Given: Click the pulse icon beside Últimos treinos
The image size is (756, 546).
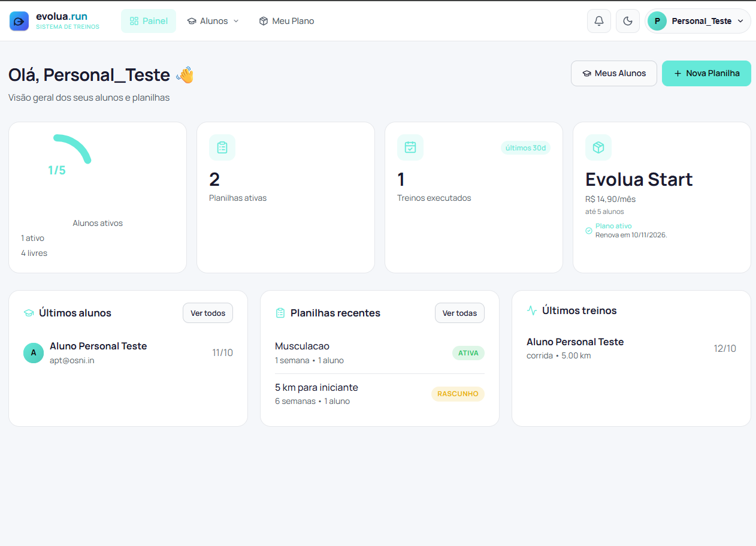Looking at the screenshot, I should 532,310.
